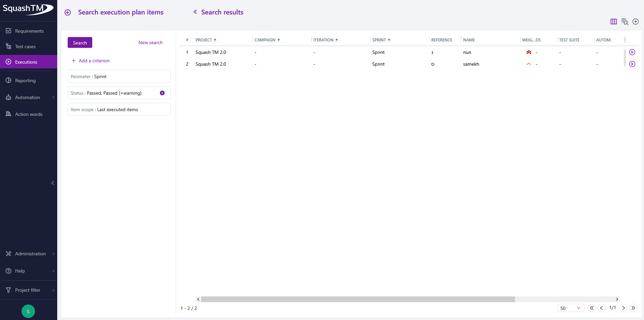Toggle sort on the PROJECT column

215,40
